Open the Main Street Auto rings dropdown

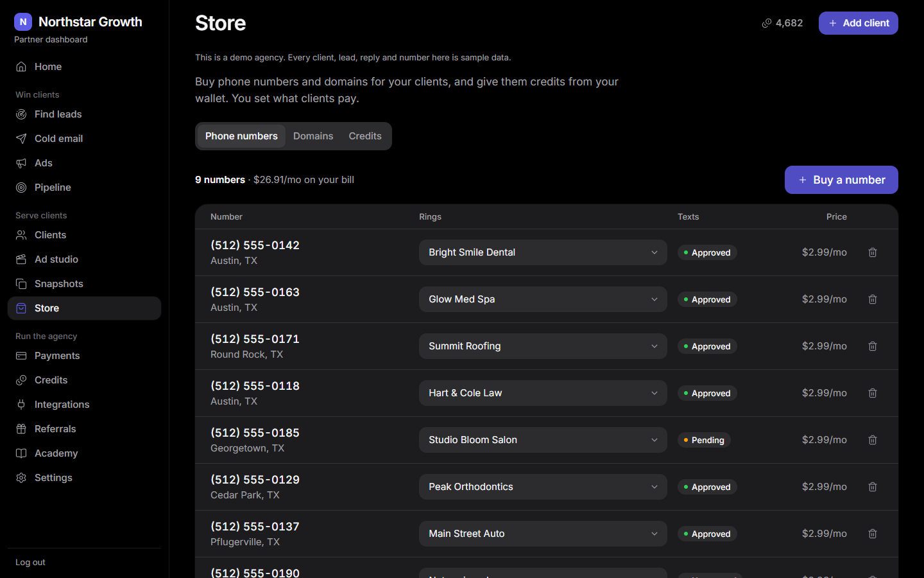(x=543, y=534)
